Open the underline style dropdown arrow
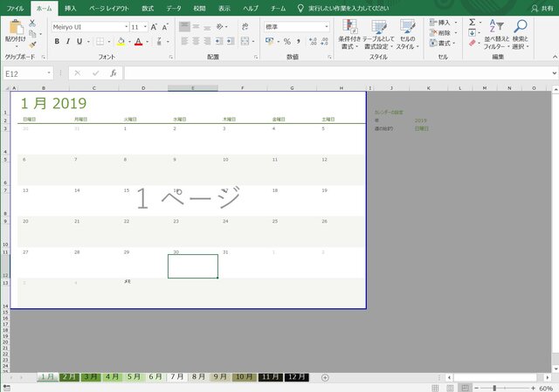The height and width of the screenshot is (392, 559). click(x=88, y=42)
